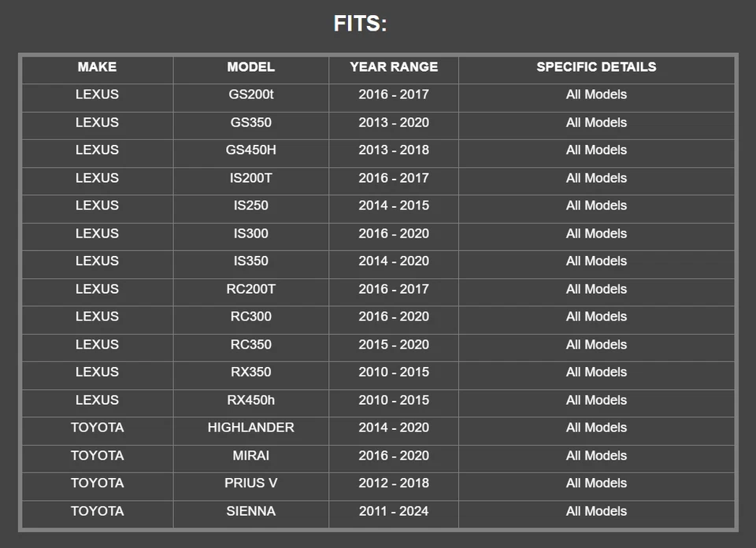
Task: Select the 2012 - 2018 year range cell
Action: [394, 483]
